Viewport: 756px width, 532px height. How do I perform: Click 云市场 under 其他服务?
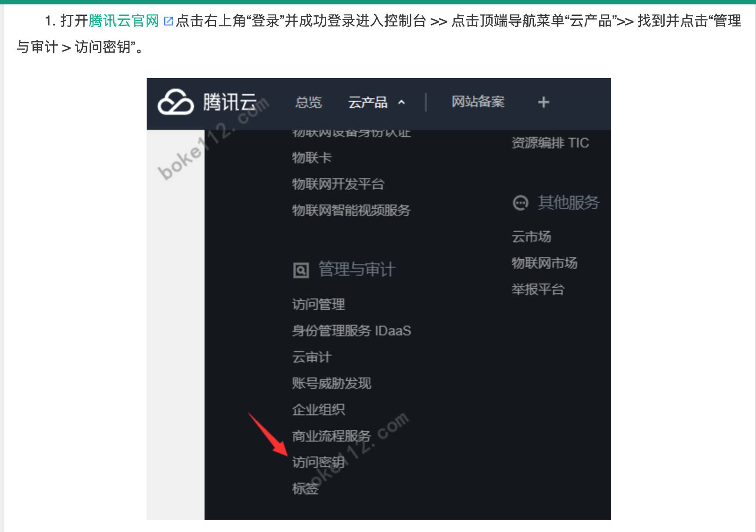point(531,237)
